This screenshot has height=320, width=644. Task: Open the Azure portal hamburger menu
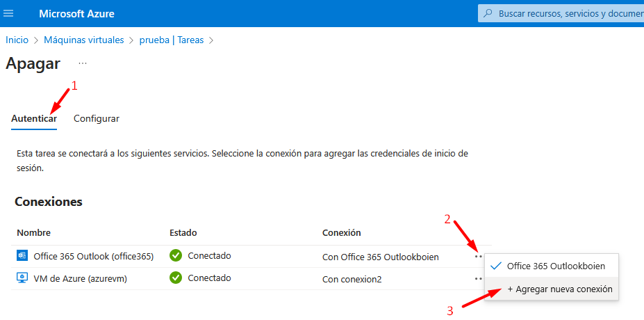pos(9,14)
